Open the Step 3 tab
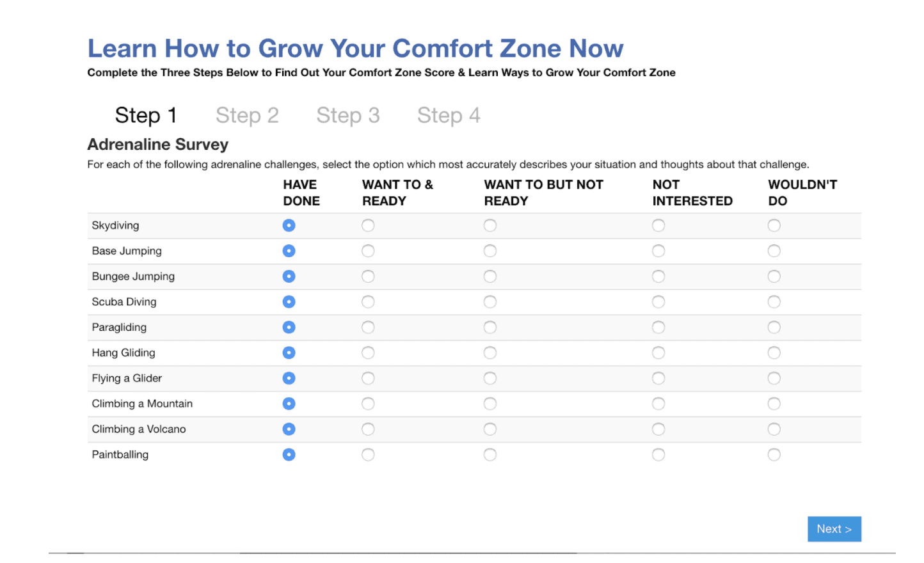924x563 pixels. click(348, 115)
